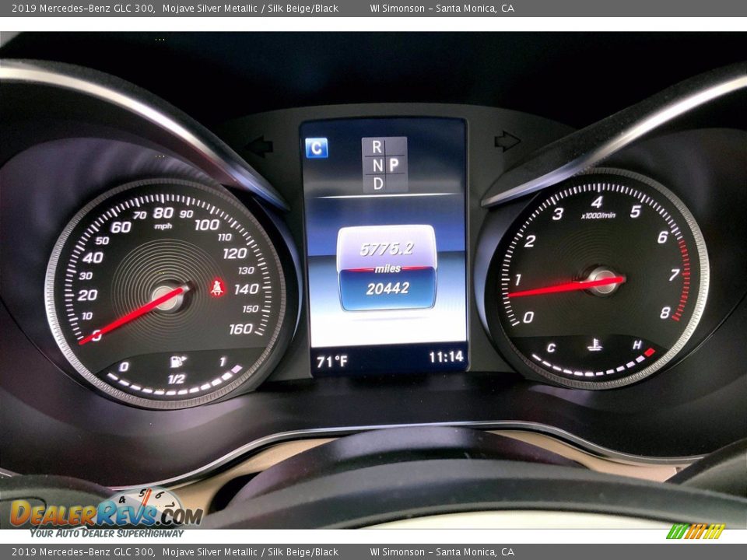Click the fuel pump icon
The image size is (747, 560).
click(x=177, y=362)
